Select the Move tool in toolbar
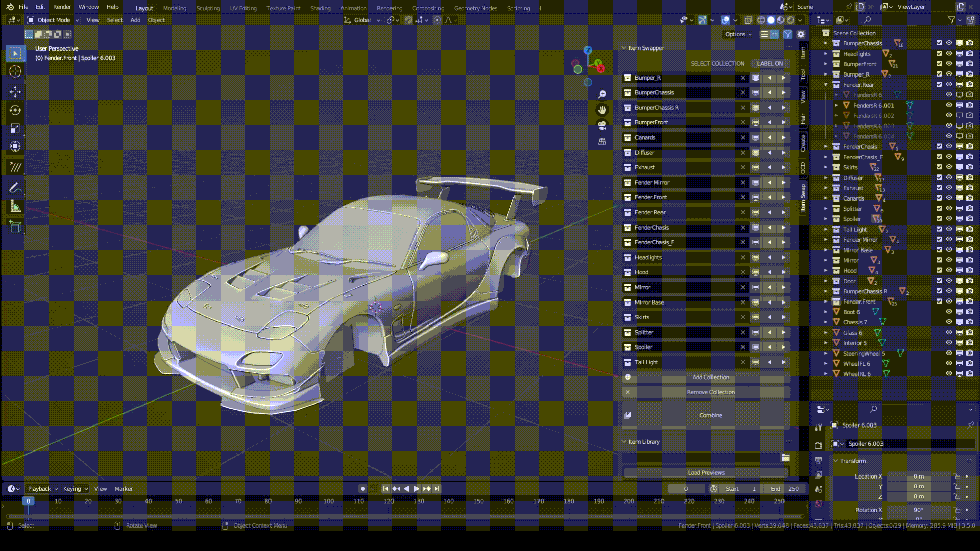Image resolution: width=980 pixels, height=551 pixels. pos(15,92)
